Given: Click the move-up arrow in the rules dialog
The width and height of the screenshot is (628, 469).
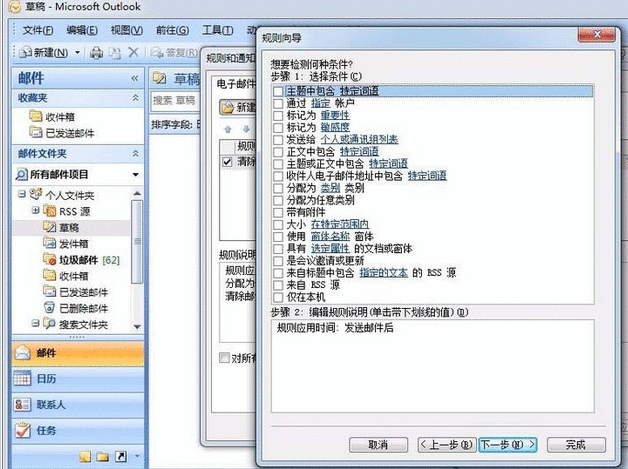Looking at the screenshot, I should coord(228,129).
